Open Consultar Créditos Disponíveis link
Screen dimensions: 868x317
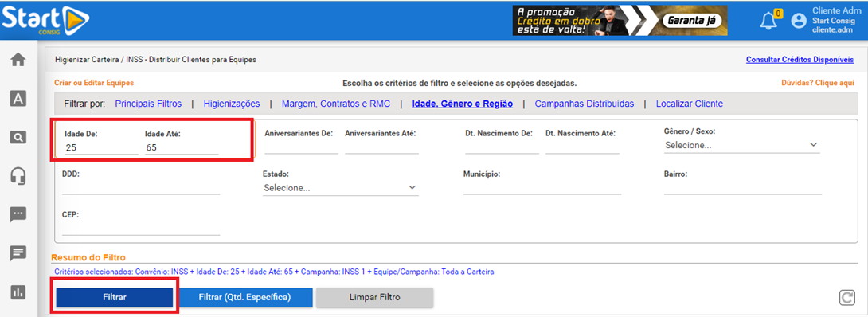(x=800, y=59)
